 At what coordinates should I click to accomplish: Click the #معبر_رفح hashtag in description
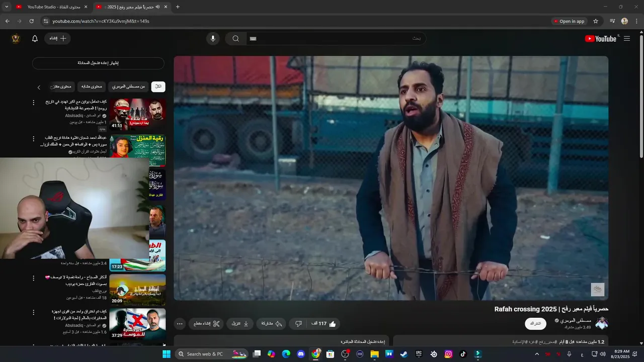click(547, 342)
